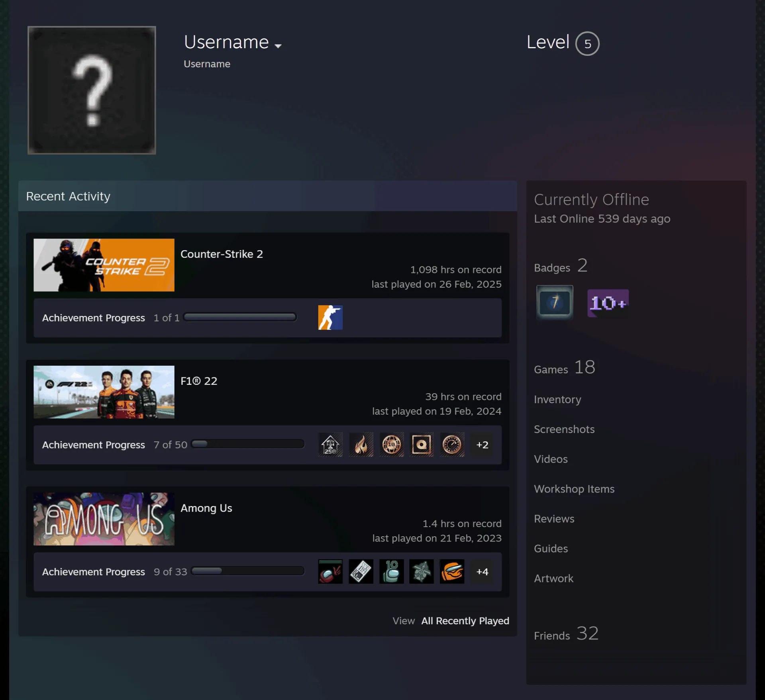Open the Counter-Strike 2 game banner
765x700 pixels.
click(104, 265)
